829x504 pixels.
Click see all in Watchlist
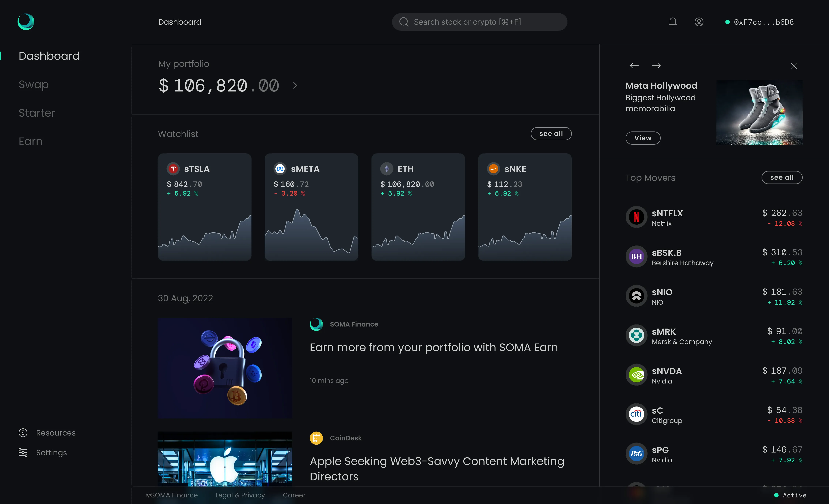click(551, 133)
